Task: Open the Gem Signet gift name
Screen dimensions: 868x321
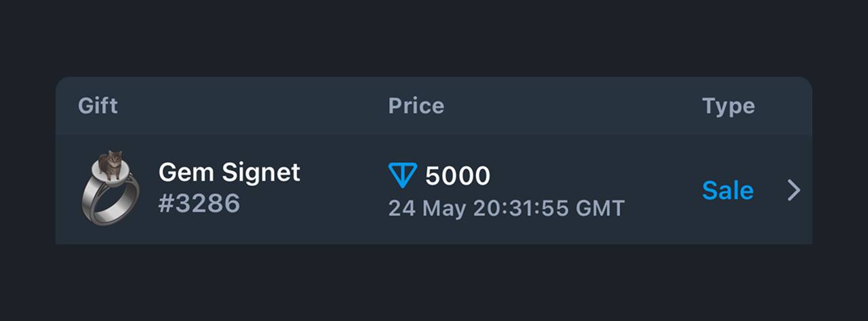Action: point(229,173)
